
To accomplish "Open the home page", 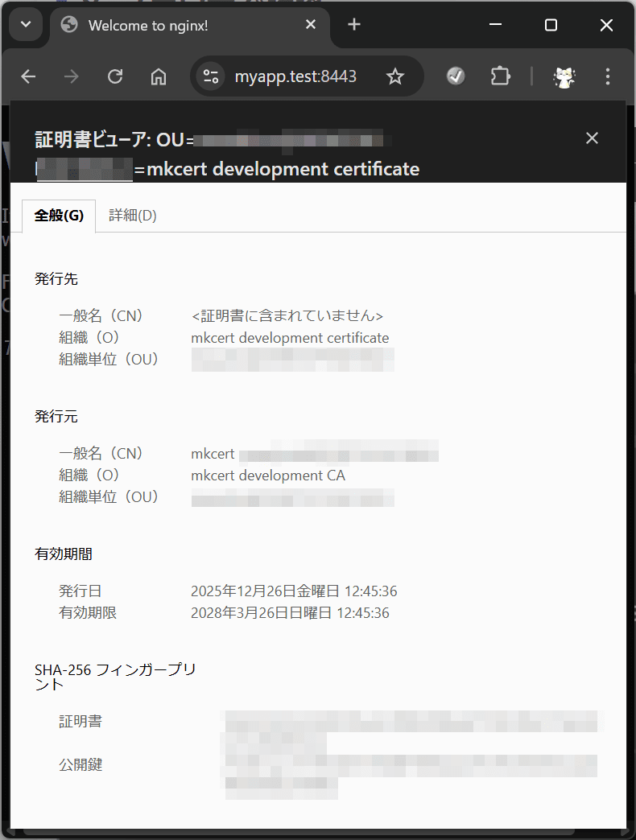I will click(158, 76).
